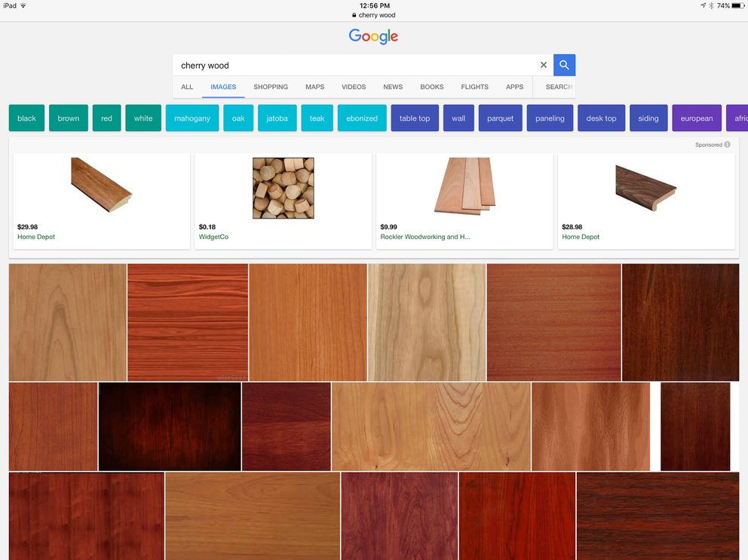Click the Google logo
Image resolution: width=748 pixels, height=560 pixels.
372,36
